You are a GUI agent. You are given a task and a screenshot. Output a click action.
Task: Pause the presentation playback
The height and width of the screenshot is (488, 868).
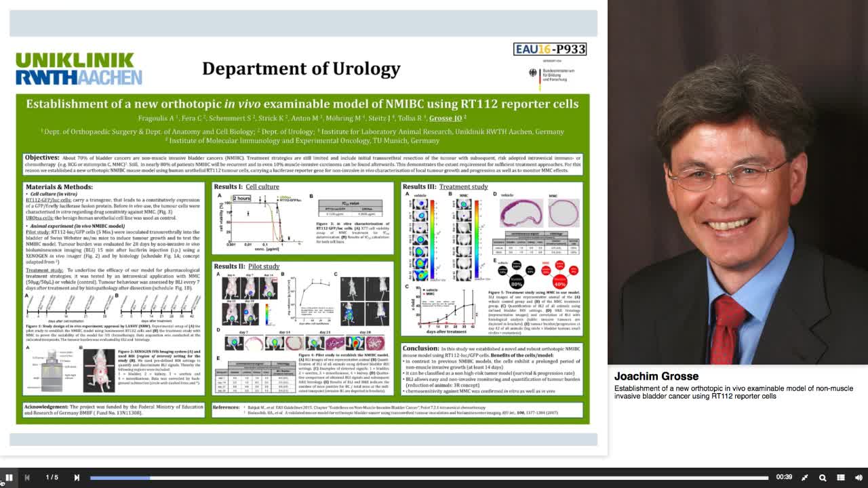9,477
